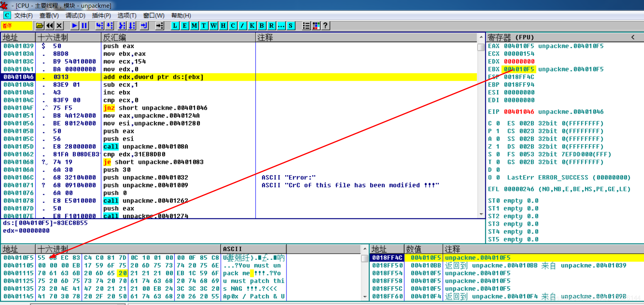Open the Call stack with the K button
Viewport: 644px width, 305px height.
pos(253,26)
